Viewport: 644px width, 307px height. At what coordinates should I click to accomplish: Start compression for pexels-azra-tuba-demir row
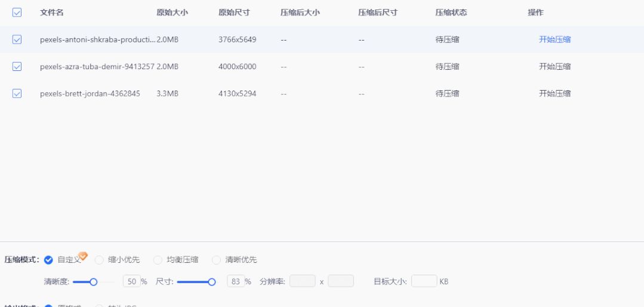[x=554, y=67]
